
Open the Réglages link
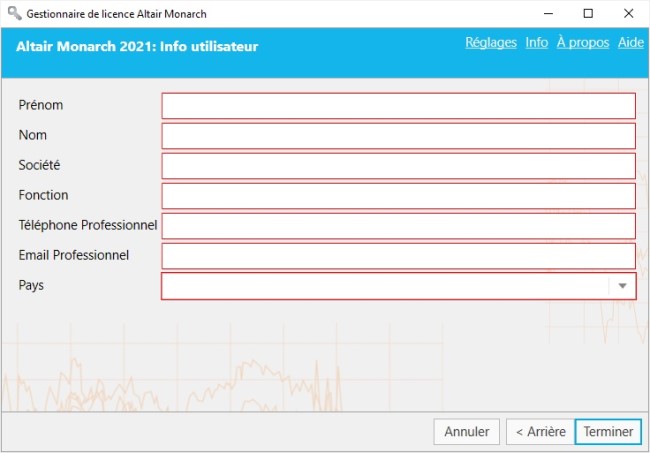click(x=490, y=43)
